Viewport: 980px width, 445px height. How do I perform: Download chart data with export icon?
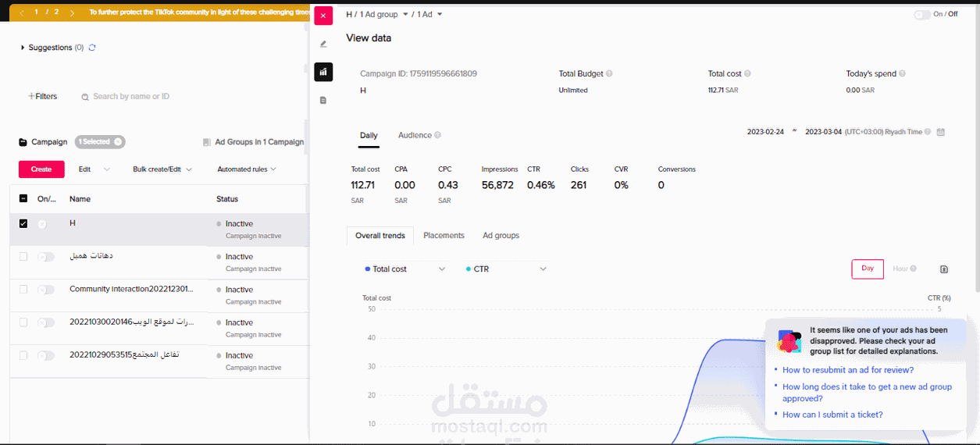point(944,269)
